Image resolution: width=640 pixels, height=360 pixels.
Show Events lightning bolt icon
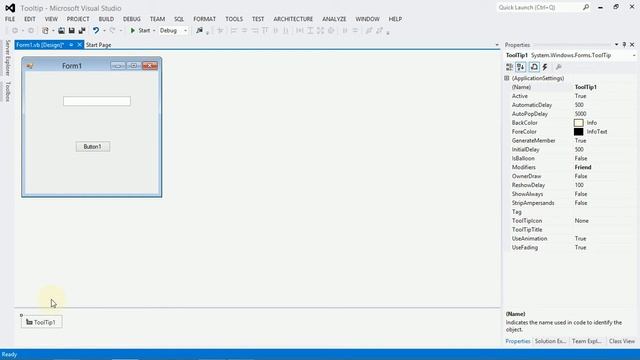point(545,67)
